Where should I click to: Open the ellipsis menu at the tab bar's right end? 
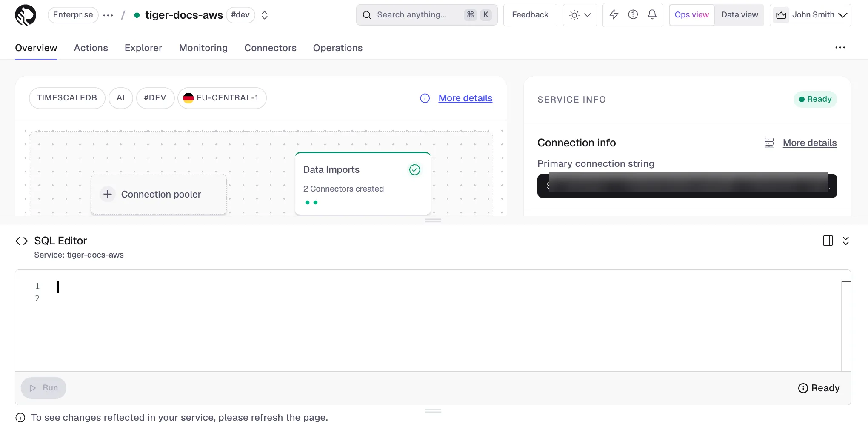(x=840, y=48)
